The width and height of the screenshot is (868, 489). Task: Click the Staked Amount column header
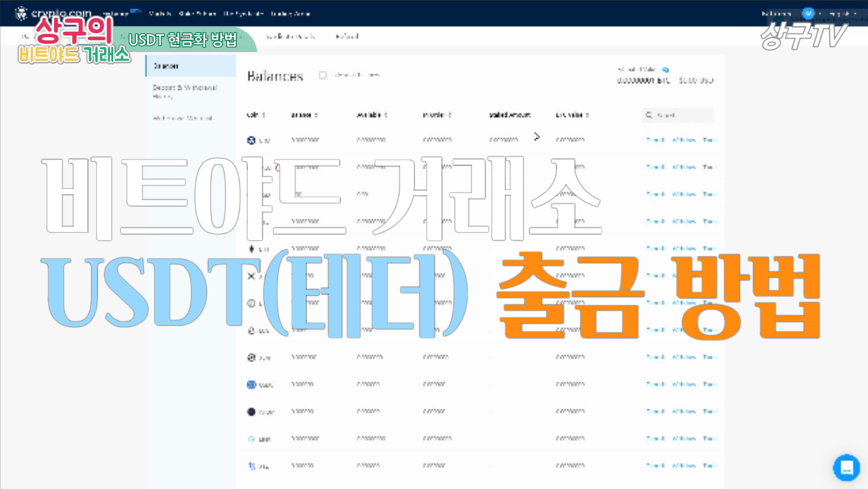click(x=509, y=115)
